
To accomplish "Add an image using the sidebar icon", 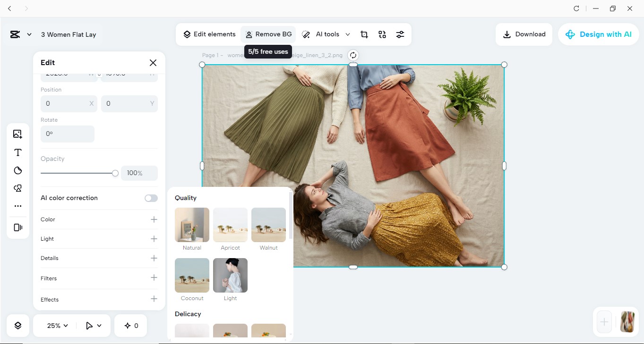I will 17,134.
